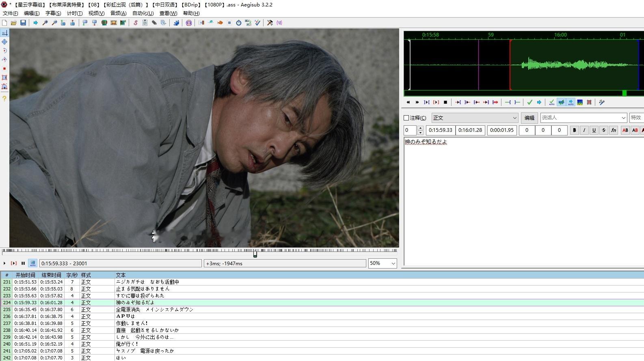Open Options hammer-and-wrench icon
This screenshot has width=644, height=361.
[x=270, y=23]
